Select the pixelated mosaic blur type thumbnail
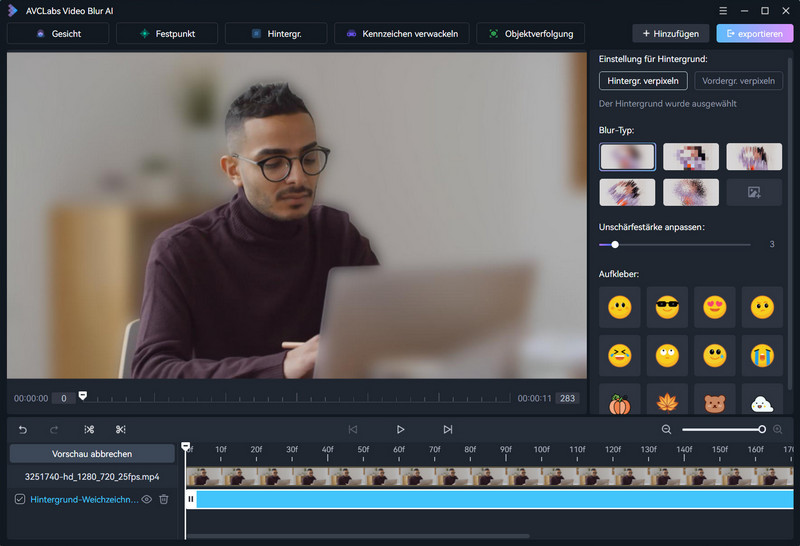The width and height of the screenshot is (800, 546). [691, 157]
